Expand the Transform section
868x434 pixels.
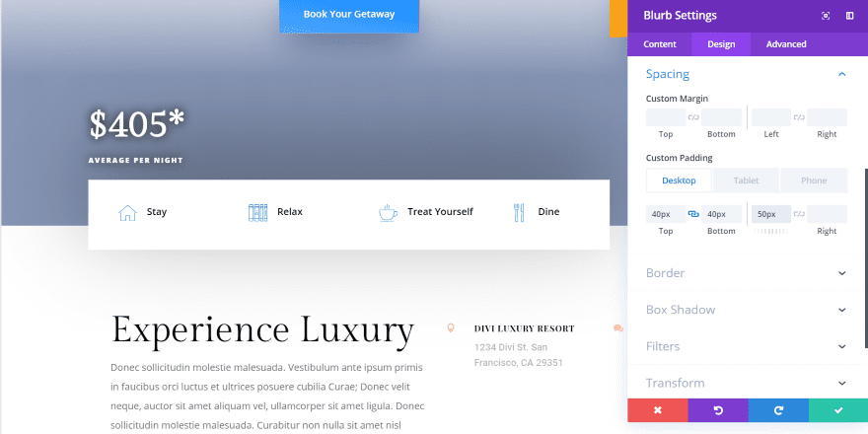click(842, 383)
